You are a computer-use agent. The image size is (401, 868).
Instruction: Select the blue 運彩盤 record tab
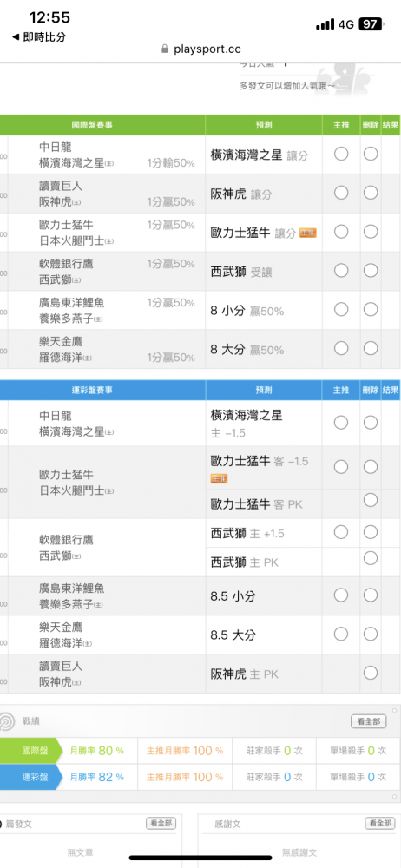click(30, 777)
